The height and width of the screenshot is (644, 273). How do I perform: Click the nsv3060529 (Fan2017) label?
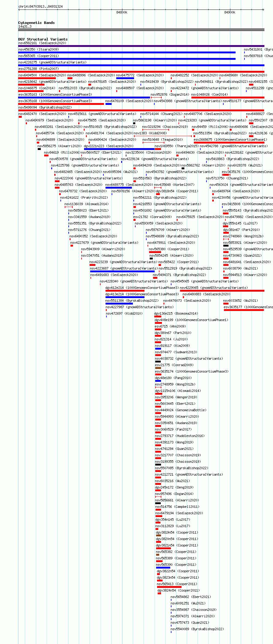click(173, 429)
